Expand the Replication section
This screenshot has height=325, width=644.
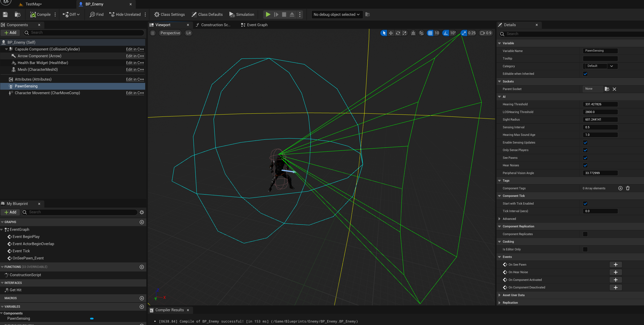pos(500,303)
